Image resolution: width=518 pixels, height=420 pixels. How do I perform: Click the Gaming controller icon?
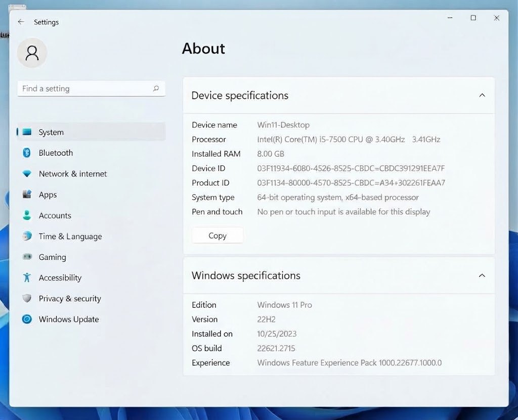tap(27, 257)
